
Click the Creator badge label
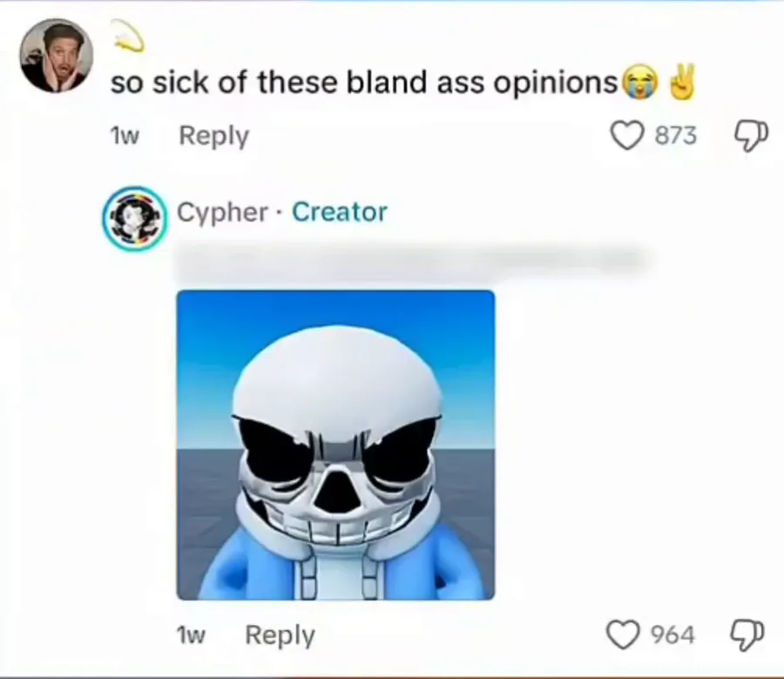click(x=340, y=212)
